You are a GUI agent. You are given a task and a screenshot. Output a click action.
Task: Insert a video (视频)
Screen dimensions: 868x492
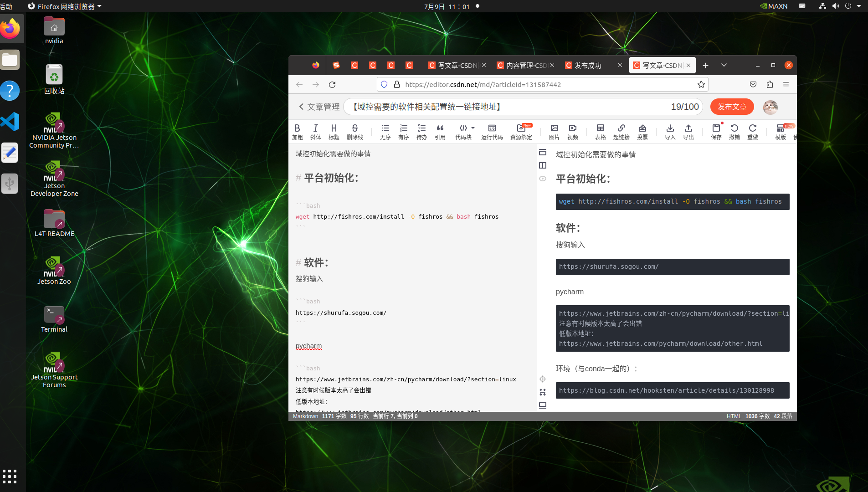pyautogui.click(x=573, y=132)
